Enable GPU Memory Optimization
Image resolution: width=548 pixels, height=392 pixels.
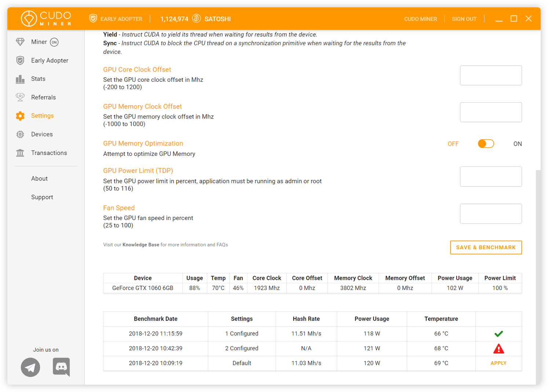(x=486, y=143)
